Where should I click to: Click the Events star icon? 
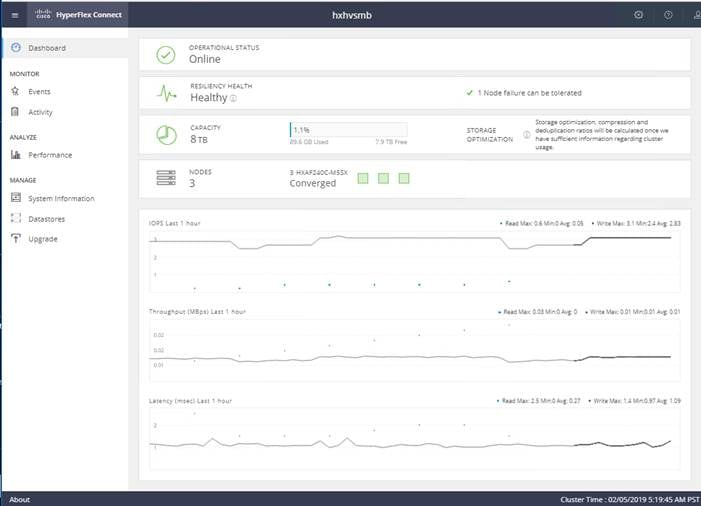tap(15, 91)
